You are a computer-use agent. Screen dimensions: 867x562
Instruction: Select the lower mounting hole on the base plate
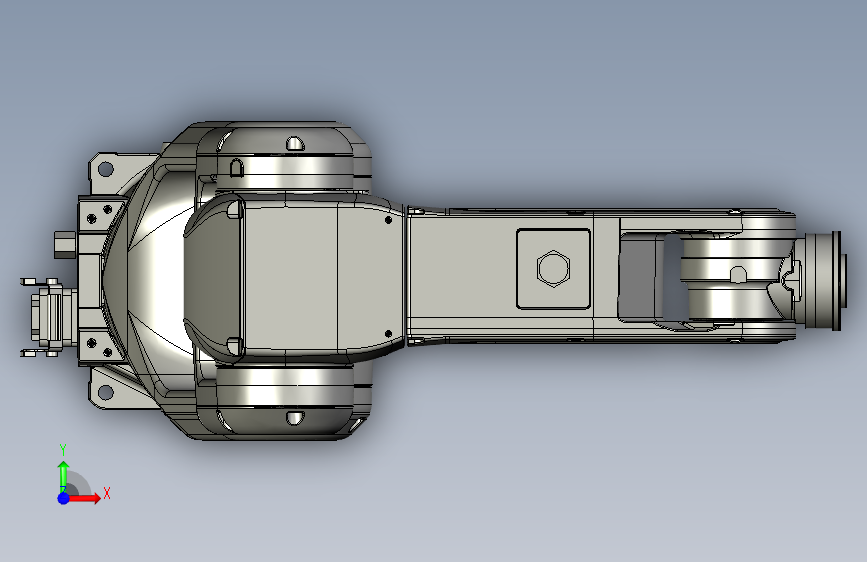pos(105,393)
